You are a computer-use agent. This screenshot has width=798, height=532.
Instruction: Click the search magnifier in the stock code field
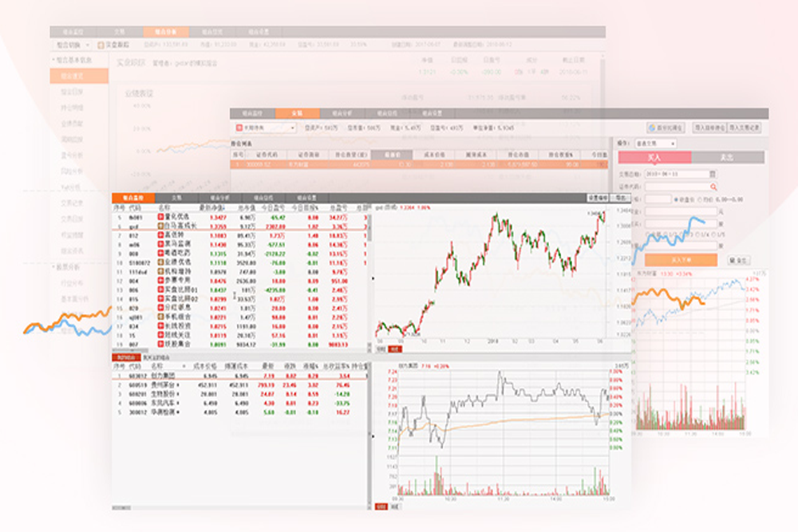point(712,187)
